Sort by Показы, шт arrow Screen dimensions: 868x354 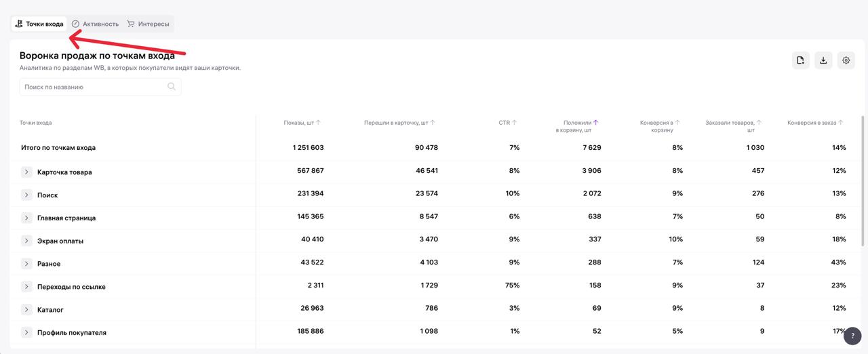pos(319,123)
